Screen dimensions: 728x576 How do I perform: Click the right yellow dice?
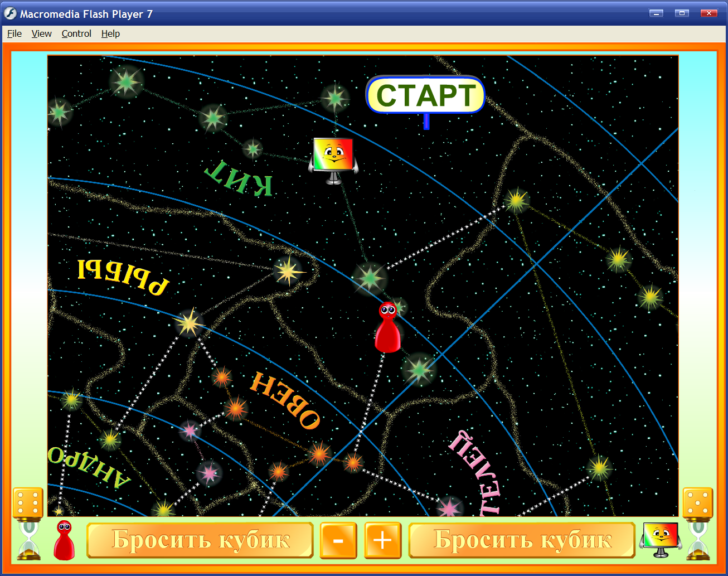tap(698, 503)
